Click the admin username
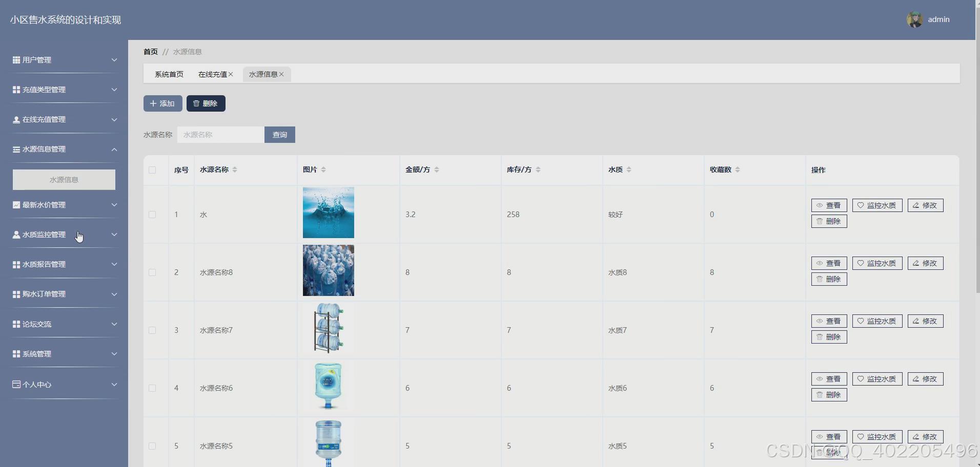 pyautogui.click(x=938, y=19)
